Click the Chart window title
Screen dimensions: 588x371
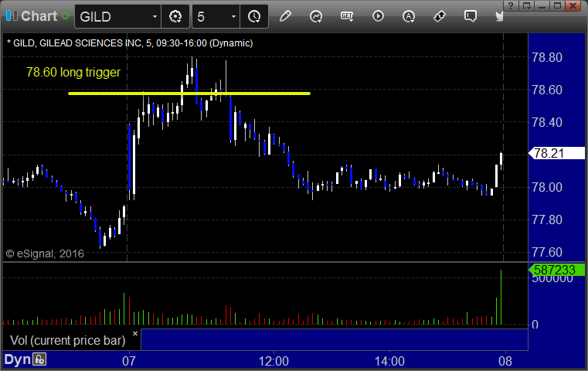(39, 16)
